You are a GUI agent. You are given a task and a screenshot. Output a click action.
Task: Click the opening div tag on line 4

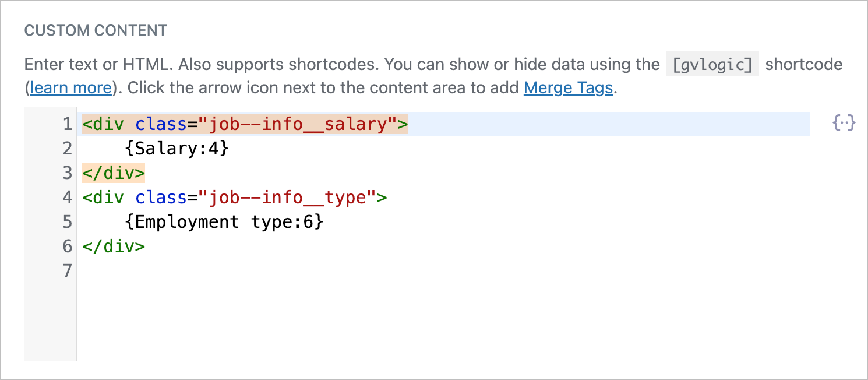pos(103,197)
